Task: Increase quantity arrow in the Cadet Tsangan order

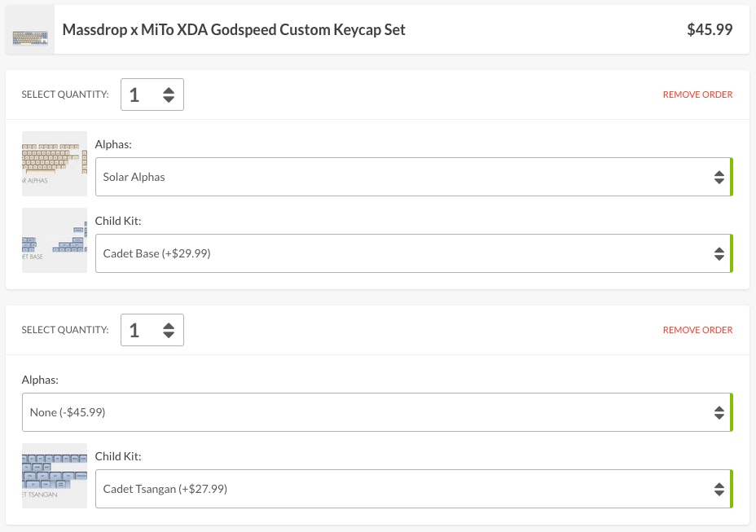Action: point(169,325)
